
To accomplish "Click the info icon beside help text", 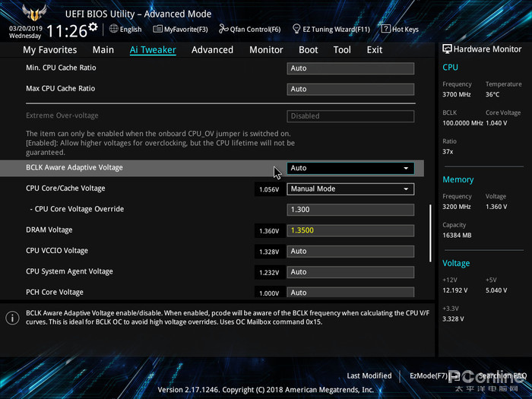I will (12, 318).
